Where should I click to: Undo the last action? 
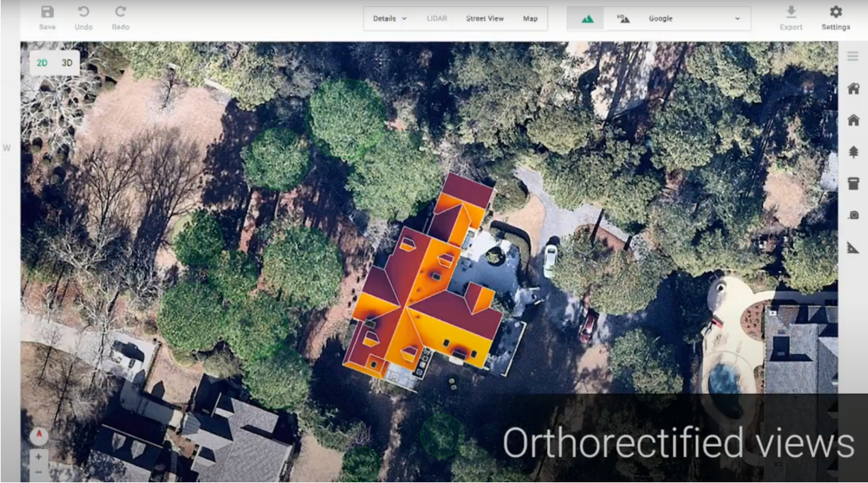pos(83,12)
